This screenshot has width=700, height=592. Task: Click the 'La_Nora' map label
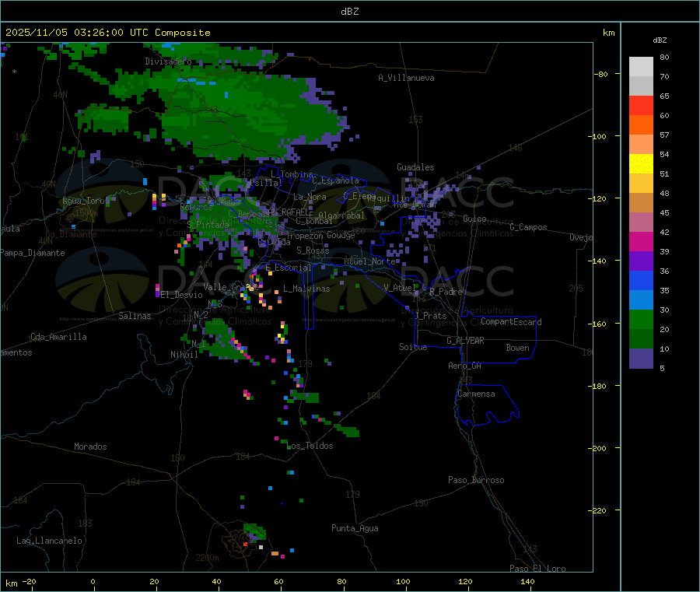[x=310, y=197]
